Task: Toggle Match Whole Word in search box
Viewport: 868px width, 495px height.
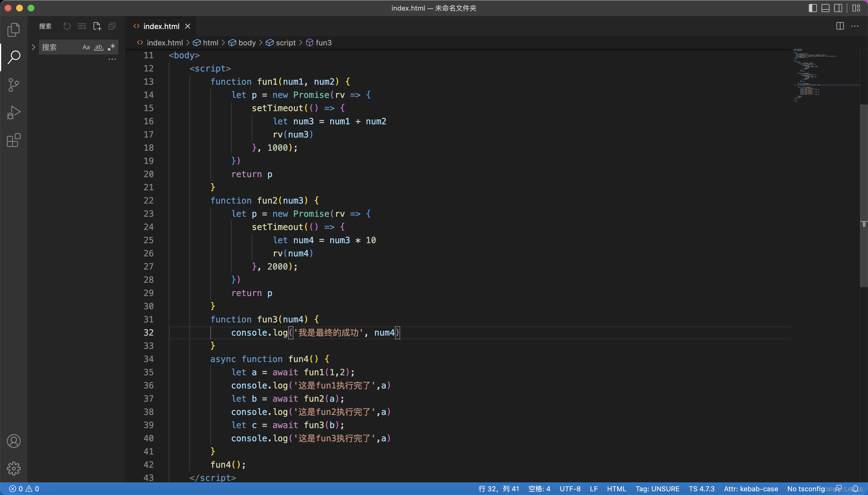Action: pyautogui.click(x=98, y=47)
